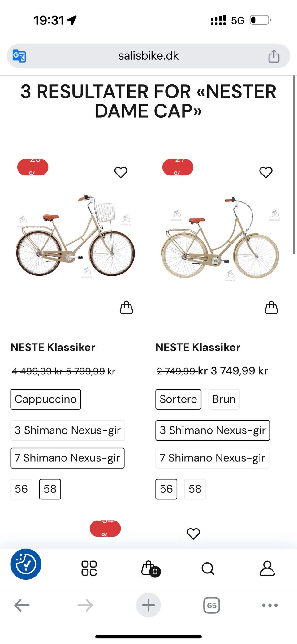297x644 pixels.
Task: Open the categories grid menu
Action: (89, 568)
